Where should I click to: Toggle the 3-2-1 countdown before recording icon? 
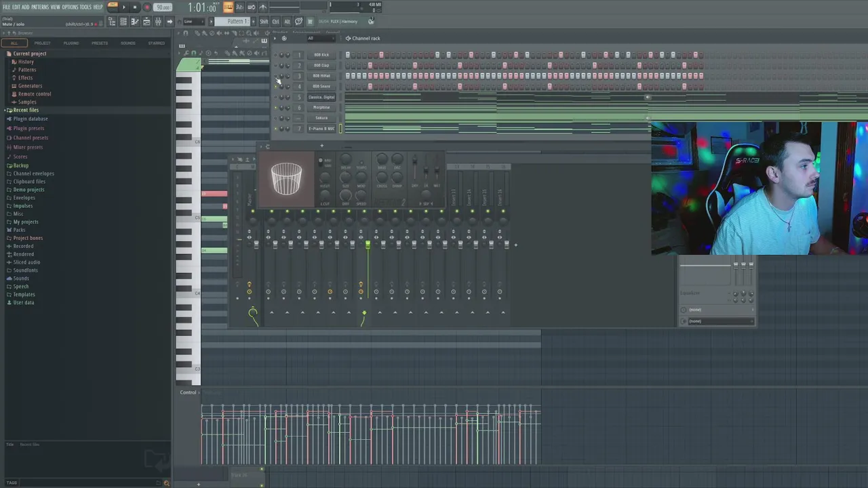(x=239, y=7)
